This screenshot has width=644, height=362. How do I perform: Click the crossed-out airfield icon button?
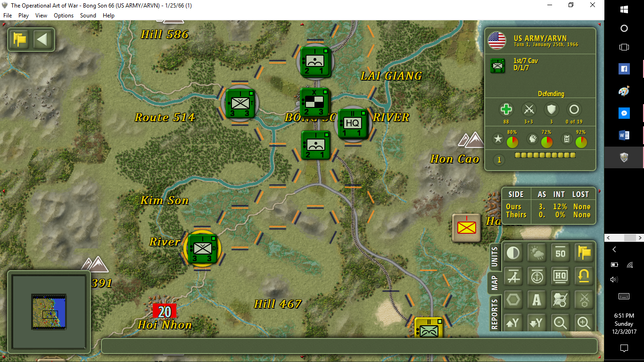[513, 276]
